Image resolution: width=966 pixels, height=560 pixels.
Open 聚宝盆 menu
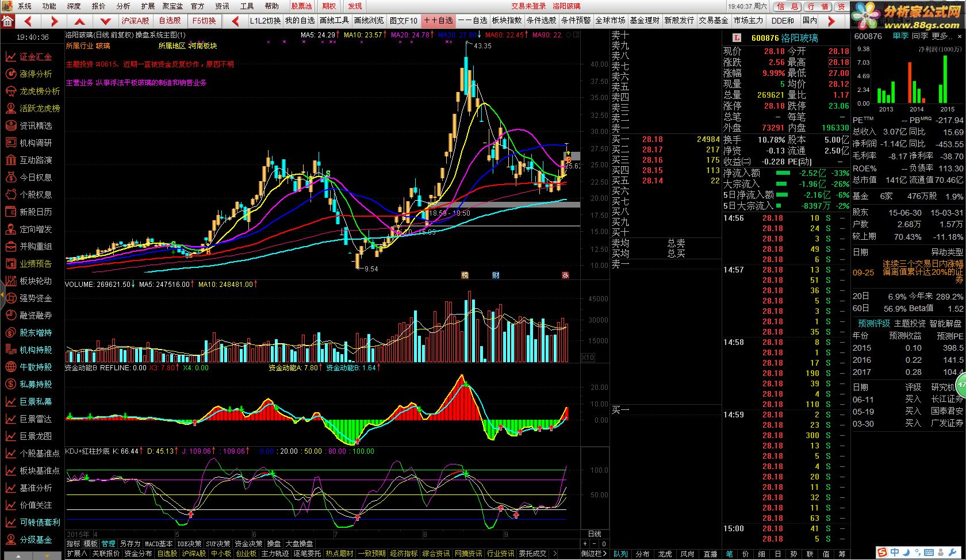[172, 6]
